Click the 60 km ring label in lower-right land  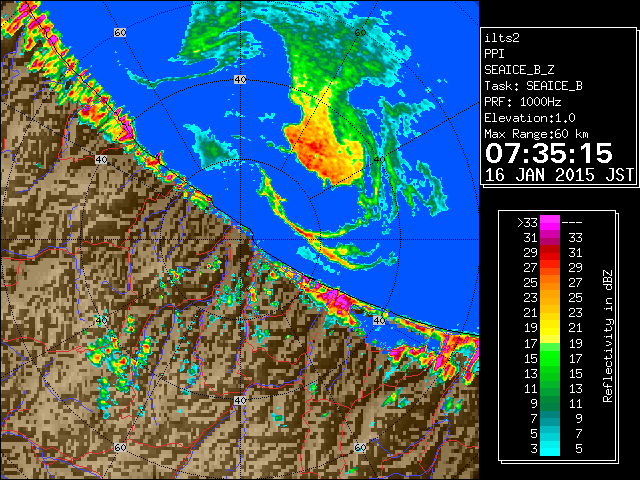360,447
